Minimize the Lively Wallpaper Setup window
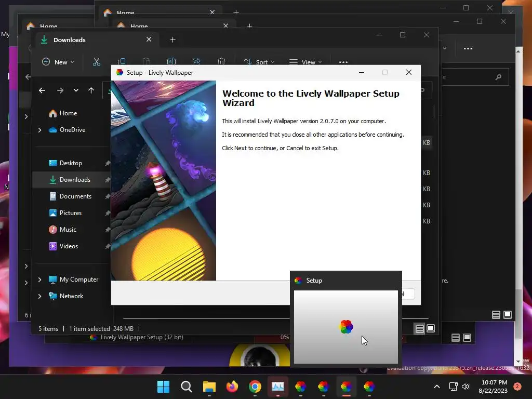 (x=362, y=72)
